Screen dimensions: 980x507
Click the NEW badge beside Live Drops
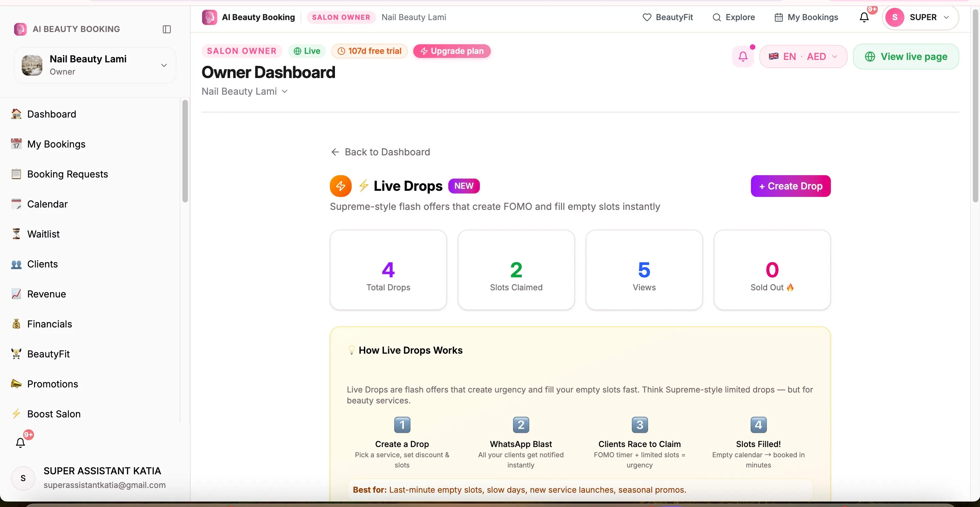[464, 186]
